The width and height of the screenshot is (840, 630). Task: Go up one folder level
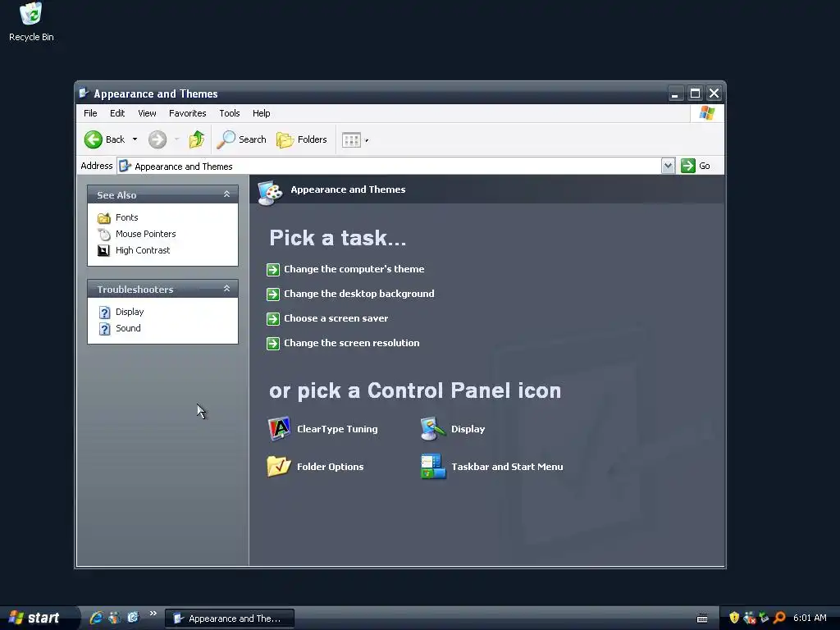pos(197,139)
